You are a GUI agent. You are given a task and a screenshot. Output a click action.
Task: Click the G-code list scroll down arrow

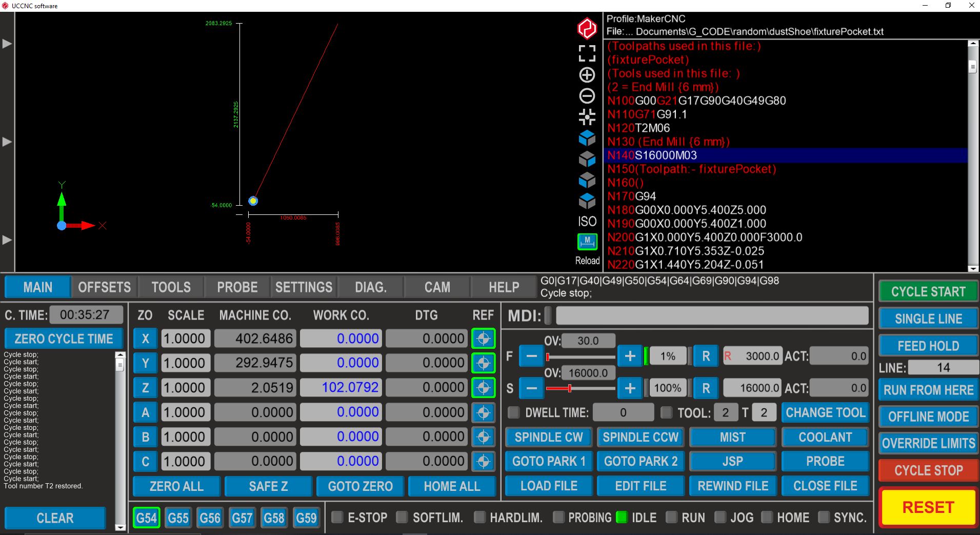click(x=972, y=268)
